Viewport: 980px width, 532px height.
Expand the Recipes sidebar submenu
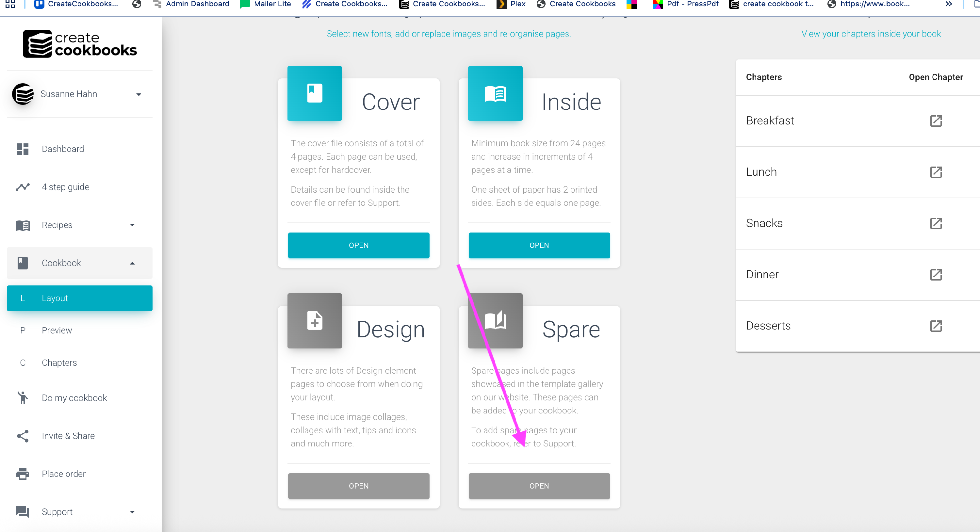(x=132, y=225)
